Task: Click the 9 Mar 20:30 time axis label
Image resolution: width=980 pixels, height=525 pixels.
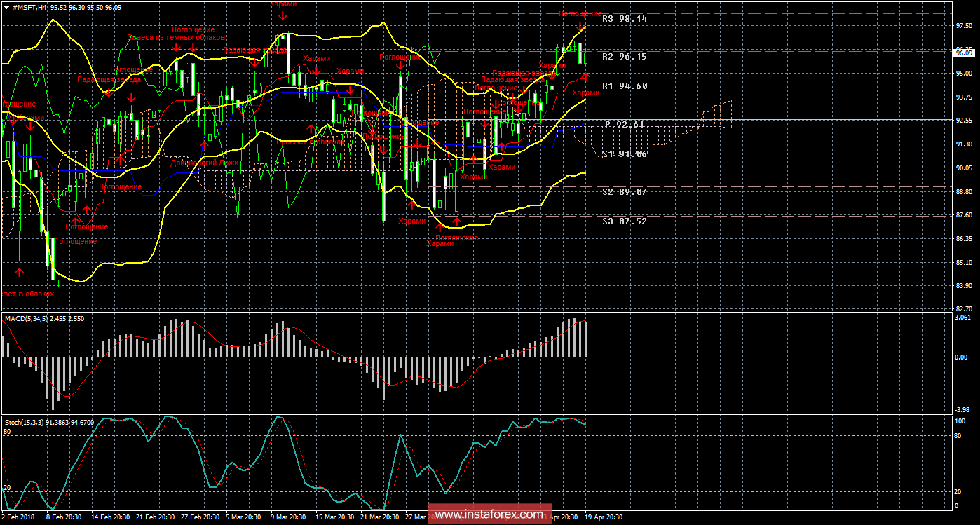Action: click(289, 517)
